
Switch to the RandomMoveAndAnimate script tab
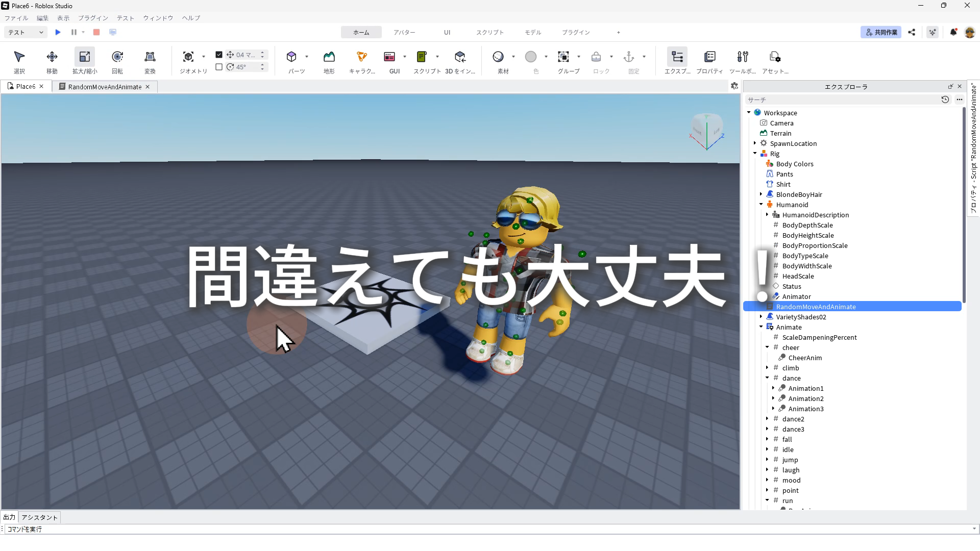point(105,87)
